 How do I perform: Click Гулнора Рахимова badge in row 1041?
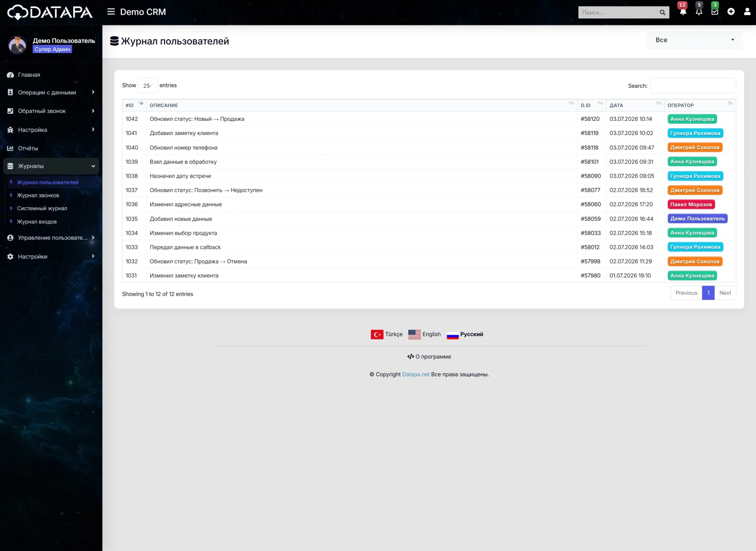(695, 134)
